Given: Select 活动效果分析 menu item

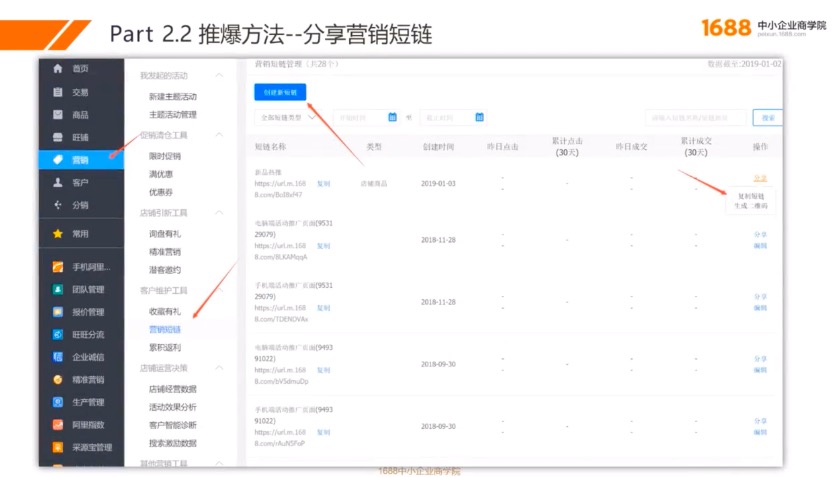Looking at the screenshot, I should click(173, 407).
